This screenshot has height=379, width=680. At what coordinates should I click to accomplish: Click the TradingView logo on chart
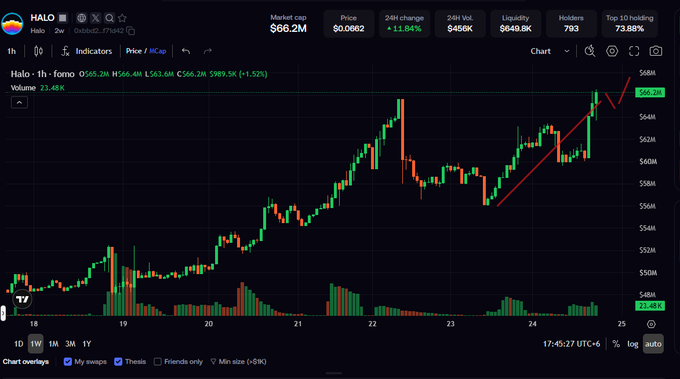tap(22, 299)
